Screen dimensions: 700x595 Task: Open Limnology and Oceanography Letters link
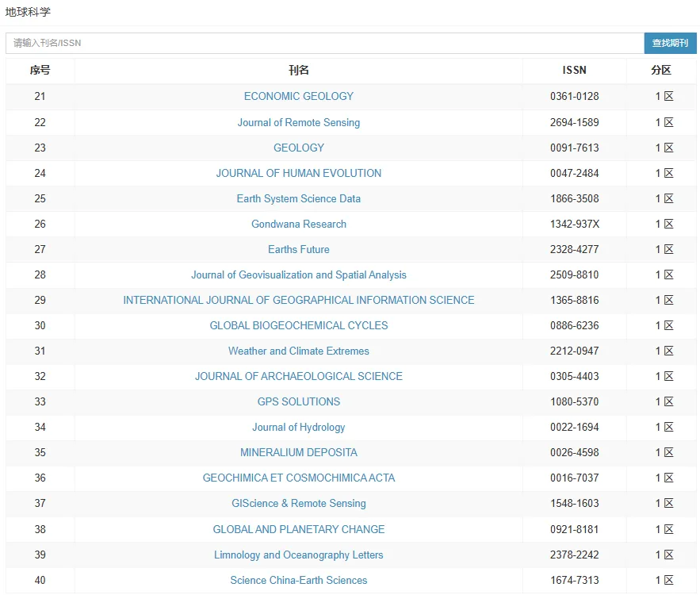tap(299, 555)
